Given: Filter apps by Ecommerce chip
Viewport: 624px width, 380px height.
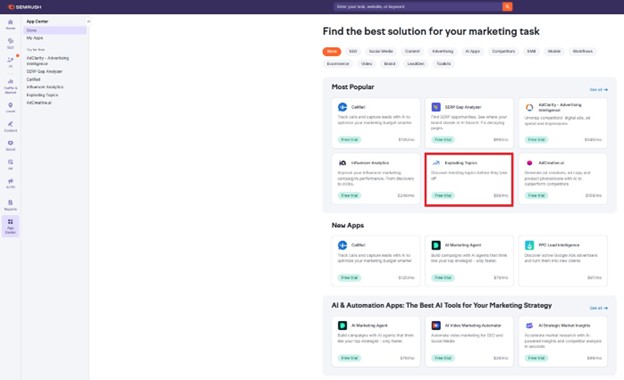Looking at the screenshot, I should point(338,64).
